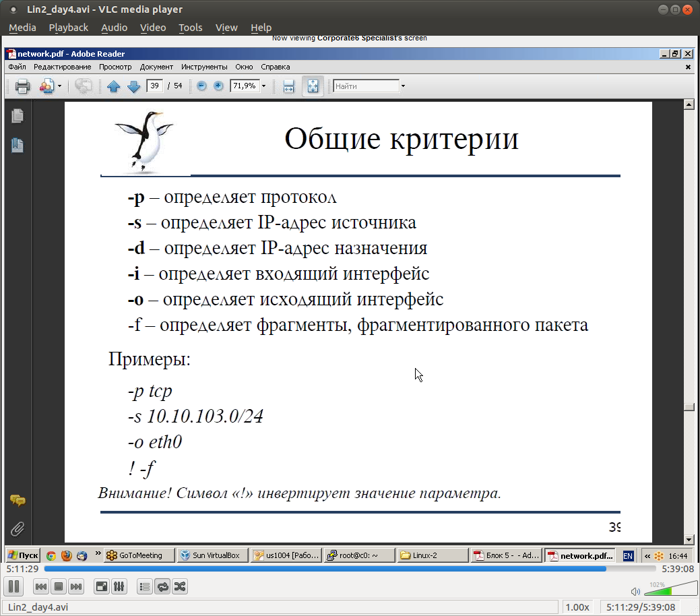Screen dimensions: 700x616
Task: Open the Playback menu
Action: (x=68, y=28)
